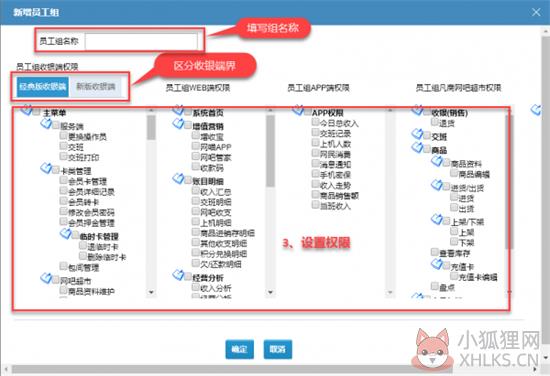The width and height of the screenshot is (550, 376).
Task: Switch to the 新版收银端 tab
Action: point(96,87)
